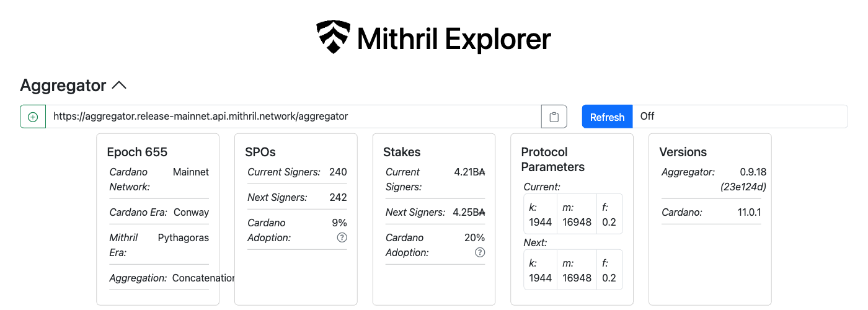Select the aggregator URL input field

click(x=293, y=117)
